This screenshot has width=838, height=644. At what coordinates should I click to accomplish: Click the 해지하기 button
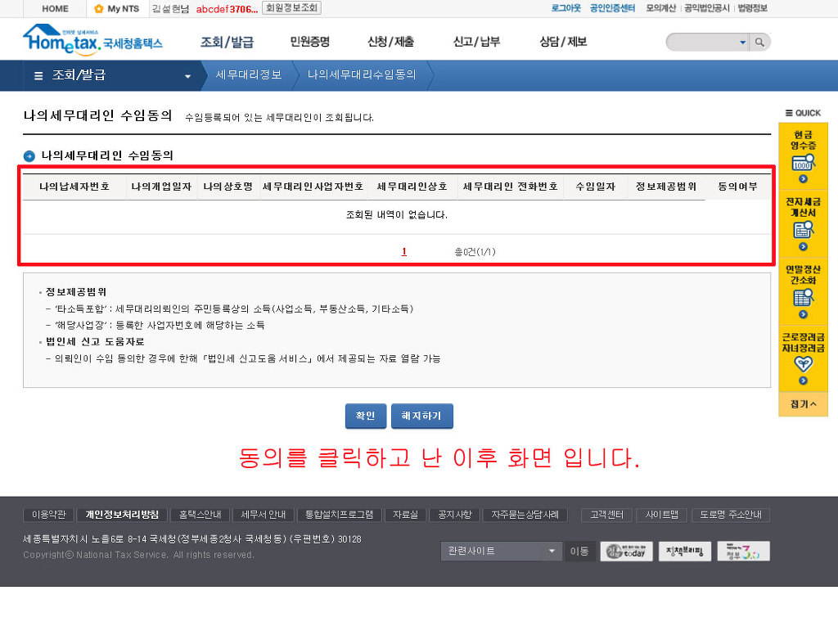tap(421, 416)
